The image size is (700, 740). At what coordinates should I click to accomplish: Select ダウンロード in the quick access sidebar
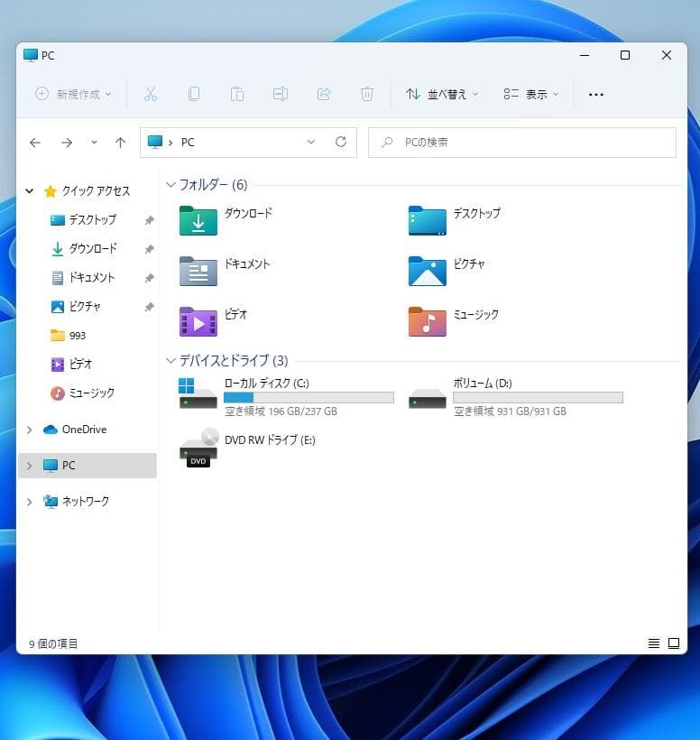(x=92, y=249)
